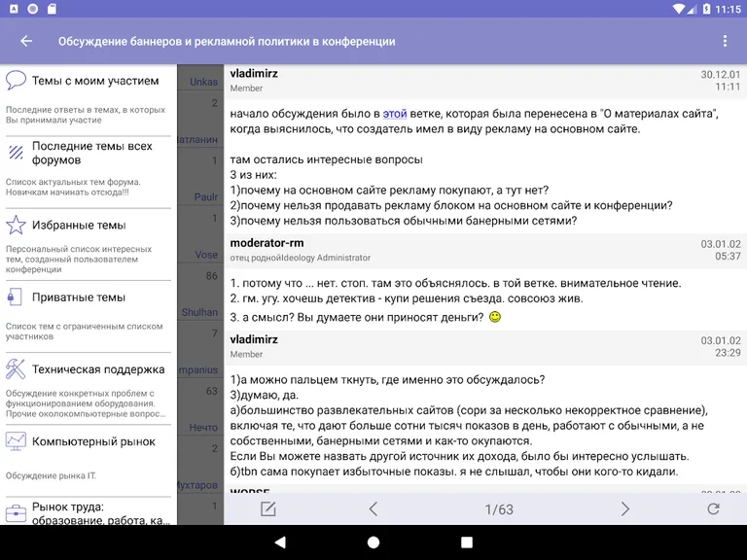Tap the Android home navigation button
Screen dimensions: 747x560
coord(373,542)
